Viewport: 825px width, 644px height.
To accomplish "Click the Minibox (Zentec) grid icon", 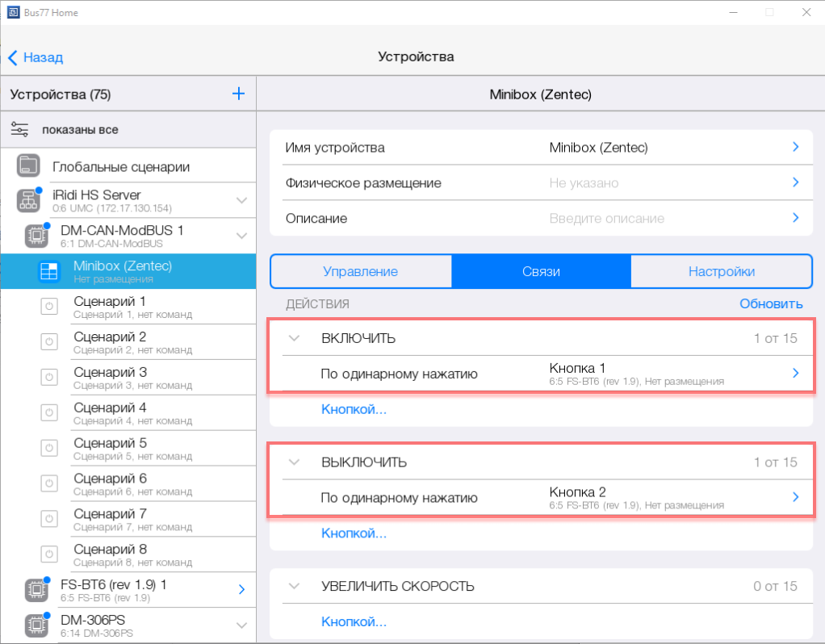I will pos(49,272).
